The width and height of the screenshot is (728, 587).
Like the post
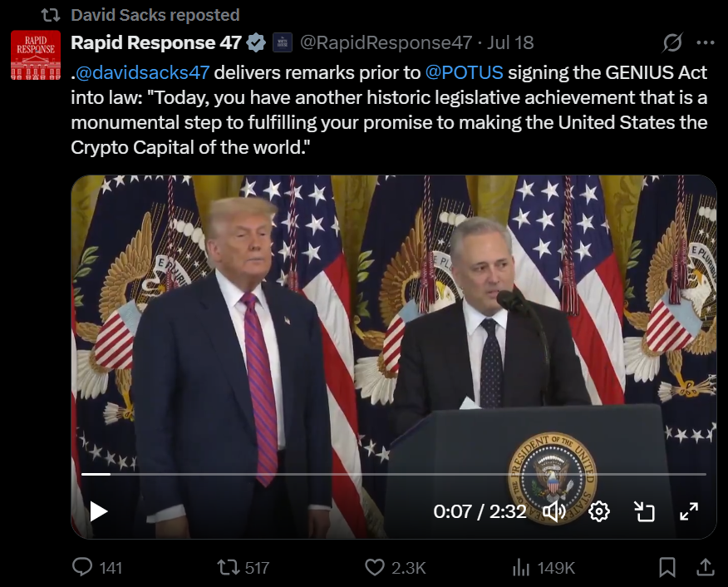376,567
